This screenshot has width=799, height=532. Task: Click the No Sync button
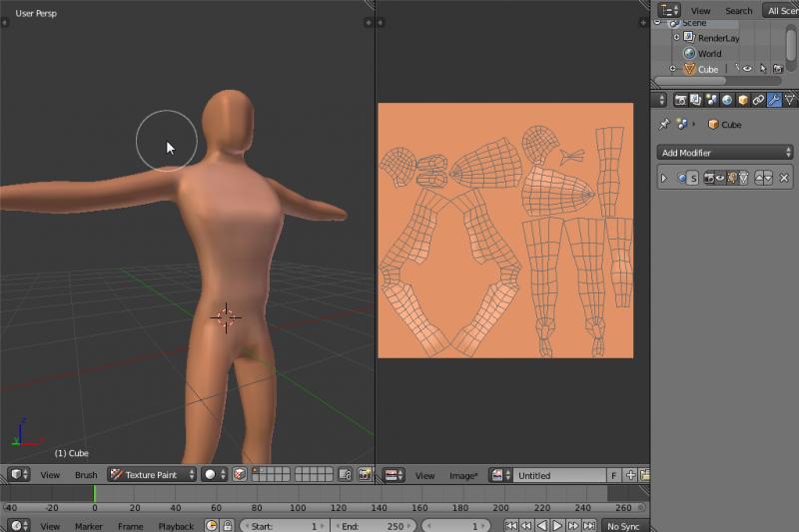[x=622, y=526]
